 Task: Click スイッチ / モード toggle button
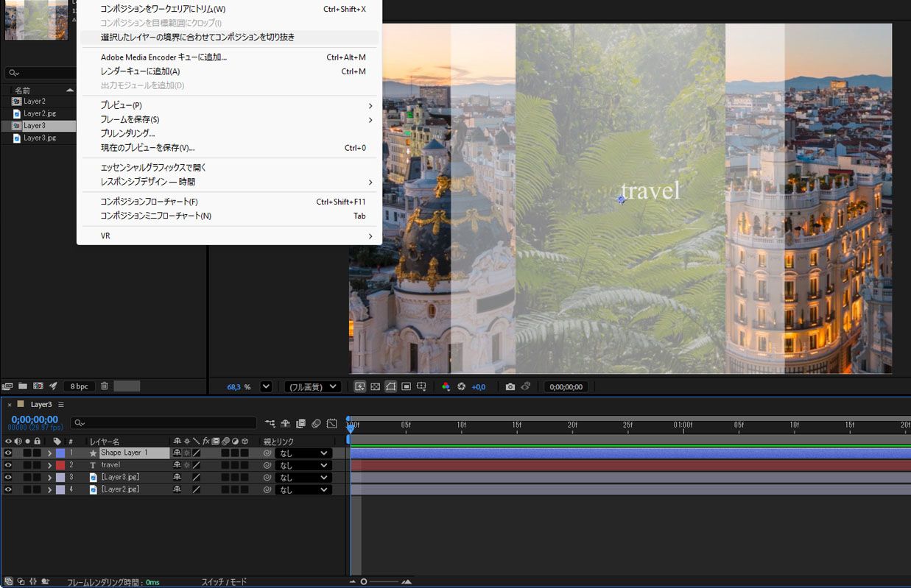(x=225, y=582)
